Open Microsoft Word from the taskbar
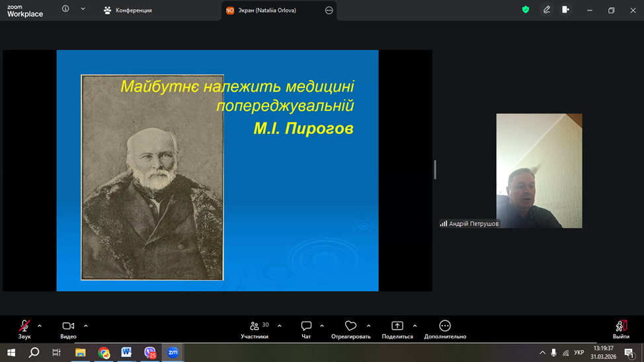The width and height of the screenshot is (644, 362). 126,353
